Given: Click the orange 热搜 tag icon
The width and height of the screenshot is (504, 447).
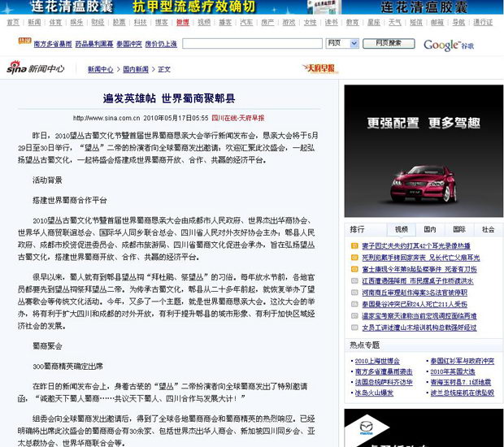Looking at the screenshot, I should [x=24, y=41].
